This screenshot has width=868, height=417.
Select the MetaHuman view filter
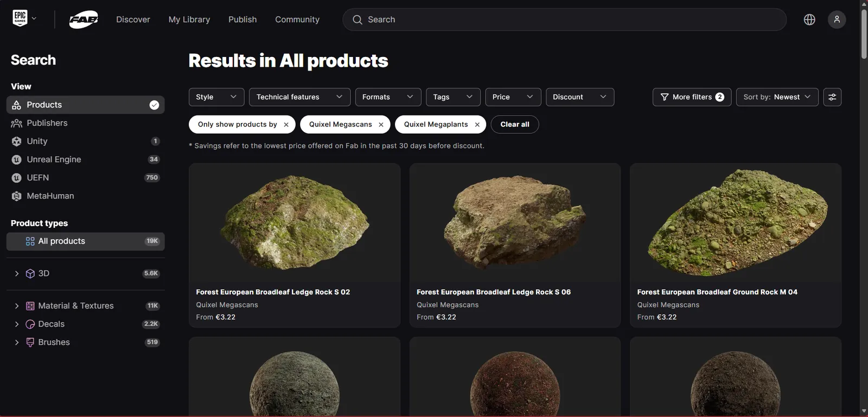[x=86, y=196]
